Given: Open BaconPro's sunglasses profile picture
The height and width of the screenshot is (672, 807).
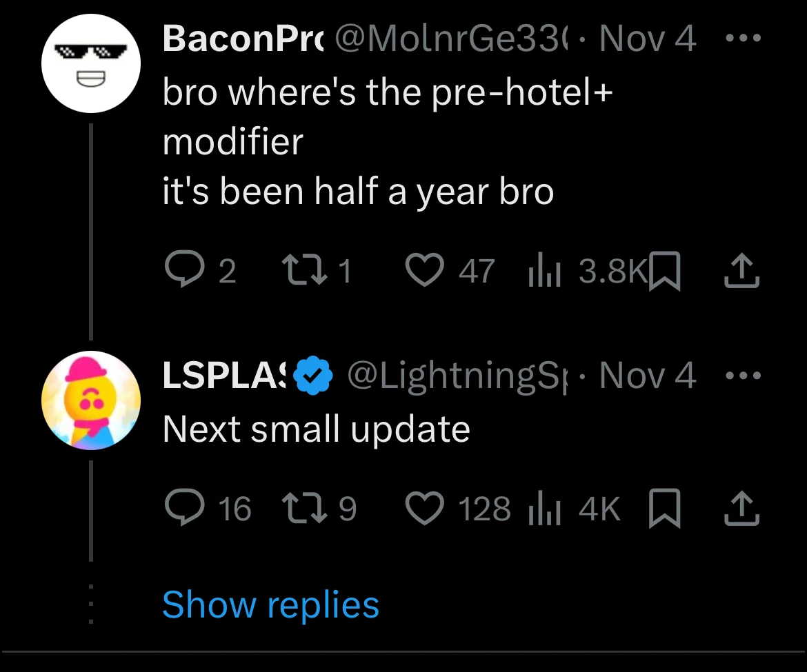Looking at the screenshot, I should click(x=91, y=63).
